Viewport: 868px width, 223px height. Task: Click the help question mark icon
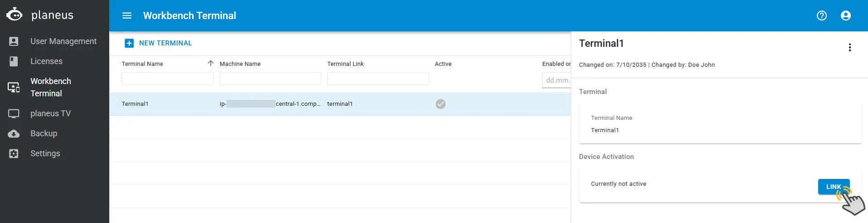(x=822, y=15)
